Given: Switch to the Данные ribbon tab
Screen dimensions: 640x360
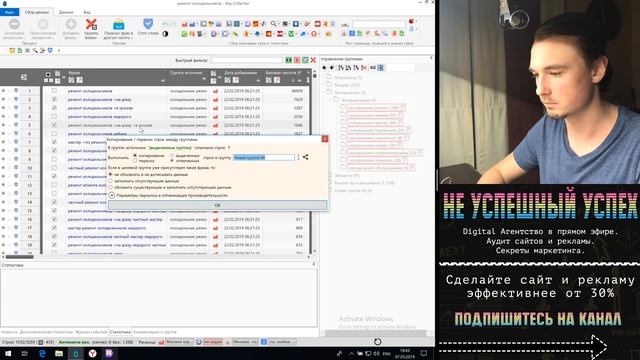Looking at the screenshot, I should click(66, 12).
